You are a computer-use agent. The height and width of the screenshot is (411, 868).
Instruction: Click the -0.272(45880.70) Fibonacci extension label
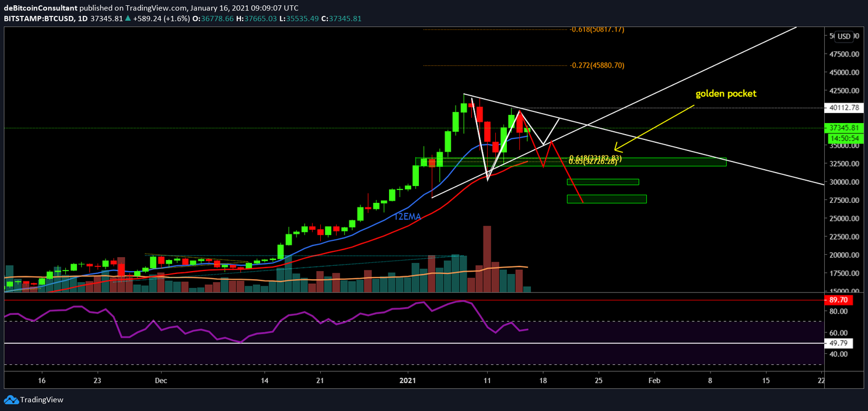pos(597,65)
